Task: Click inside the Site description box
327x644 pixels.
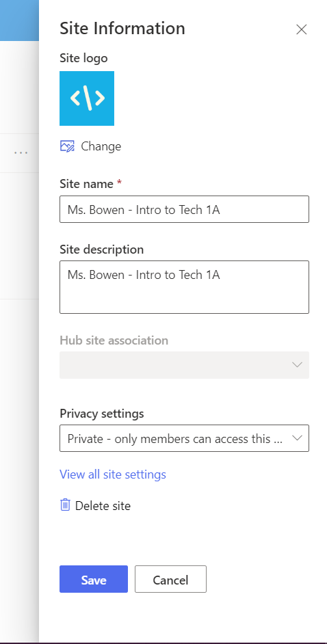Action: tap(184, 287)
